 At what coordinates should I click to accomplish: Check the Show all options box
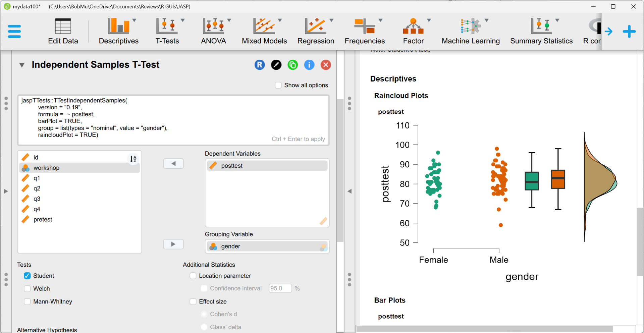tap(278, 85)
